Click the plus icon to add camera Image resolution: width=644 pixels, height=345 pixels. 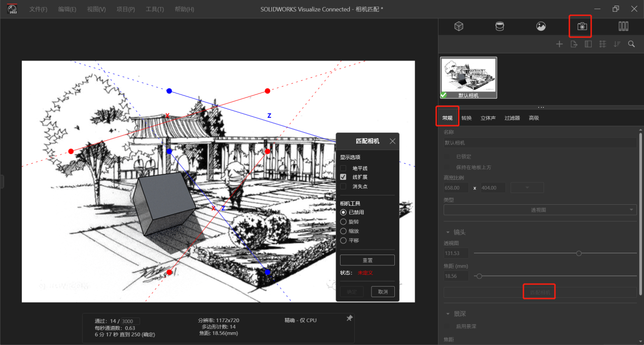click(x=559, y=44)
